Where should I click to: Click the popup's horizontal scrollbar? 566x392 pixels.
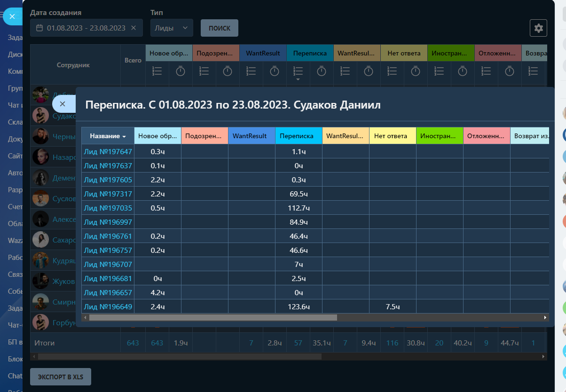coord(212,318)
